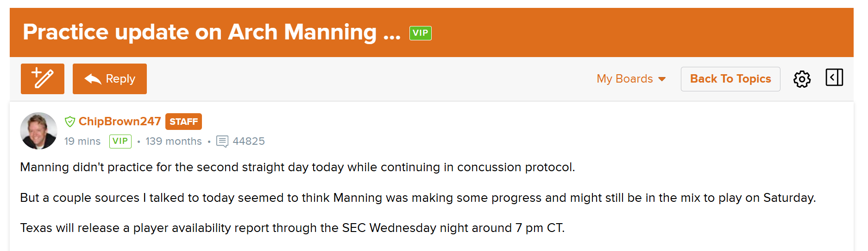Click the paragraph starting 'But a couple sources'
The height and width of the screenshot is (251, 868).
417,198
